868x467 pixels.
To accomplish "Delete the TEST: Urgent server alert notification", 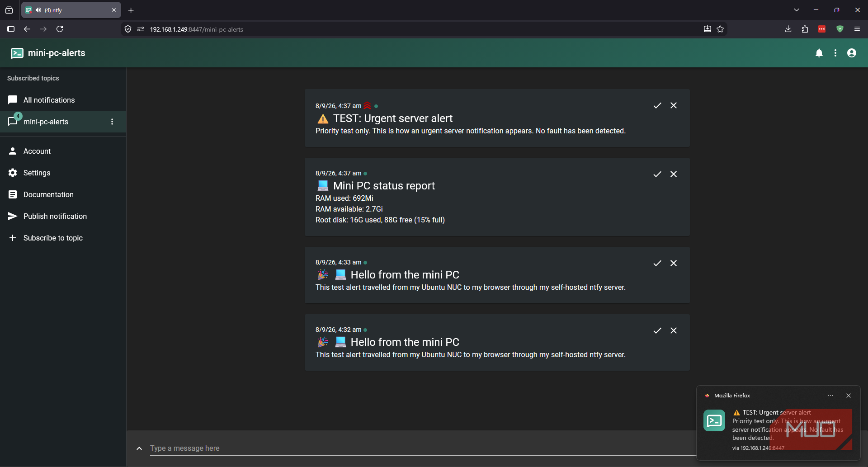I will tap(674, 105).
